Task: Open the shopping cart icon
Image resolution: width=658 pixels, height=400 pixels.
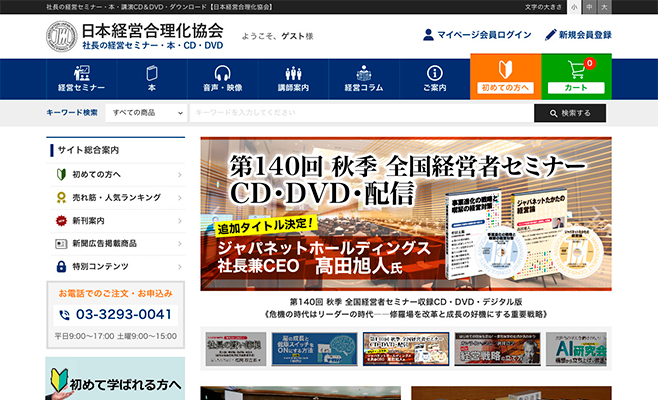Action: tap(576, 70)
